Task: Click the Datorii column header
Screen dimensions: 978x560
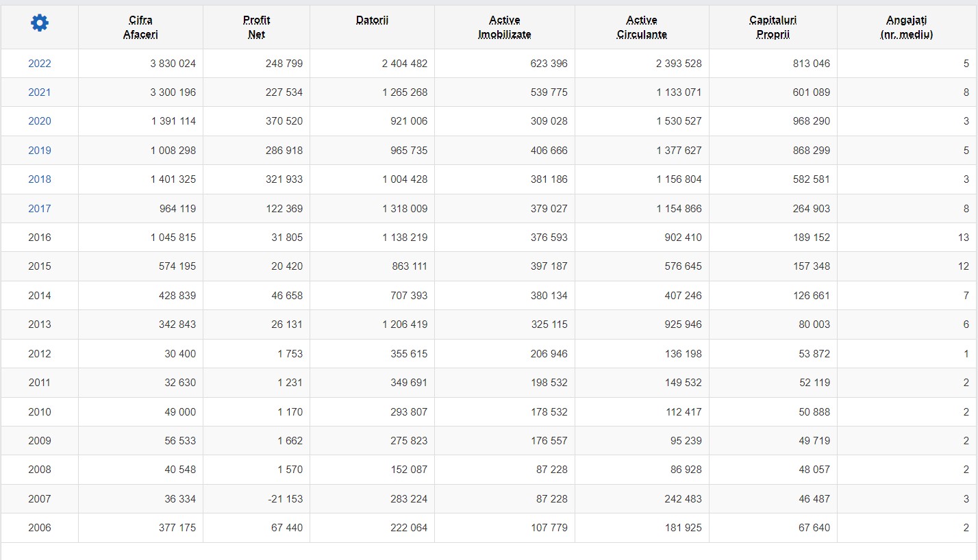Action: (372, 21)
